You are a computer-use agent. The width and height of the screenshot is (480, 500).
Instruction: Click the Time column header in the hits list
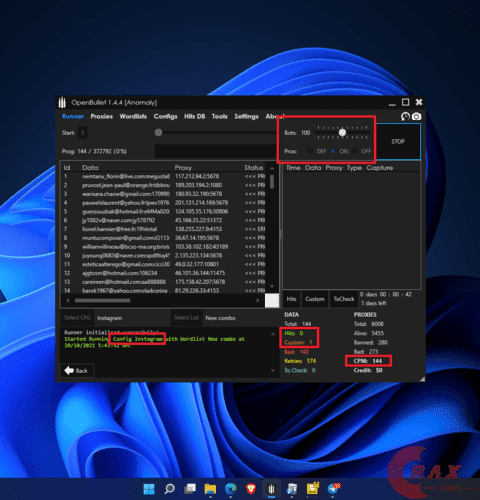pyautogui.click(x=293, y=168)
